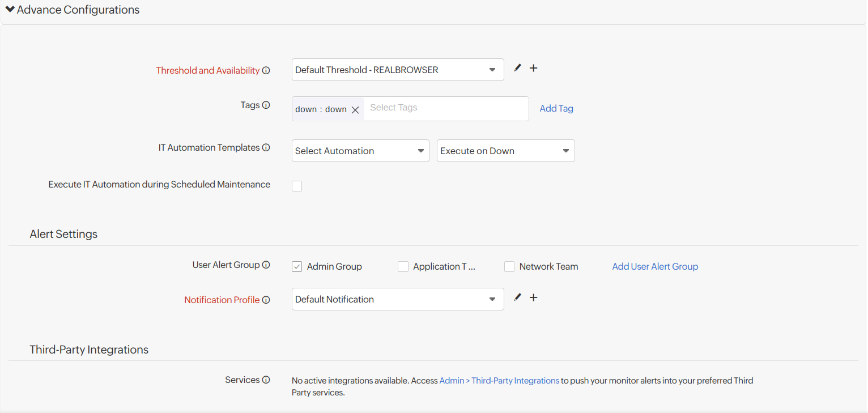The image size is (868, 413).
Task: Click info icon next to Tags label
Action: (266, 105)
